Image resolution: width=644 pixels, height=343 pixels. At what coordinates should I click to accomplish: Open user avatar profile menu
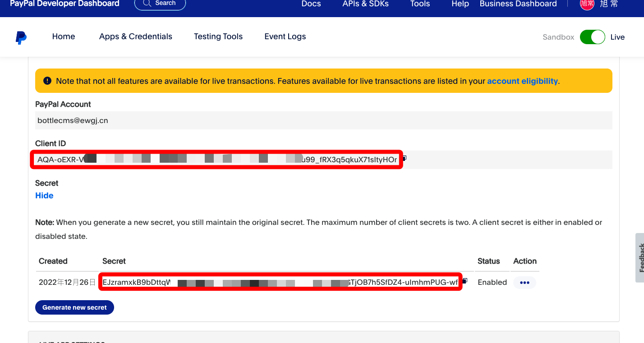click(x=587, y=4)
